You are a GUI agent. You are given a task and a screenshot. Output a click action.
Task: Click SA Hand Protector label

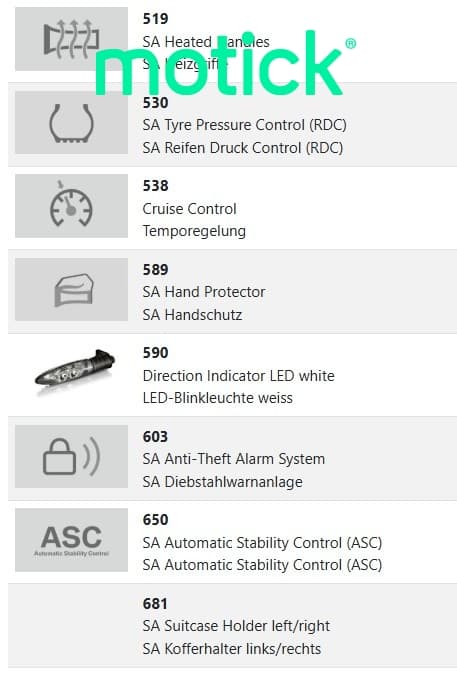click(204, 292)
